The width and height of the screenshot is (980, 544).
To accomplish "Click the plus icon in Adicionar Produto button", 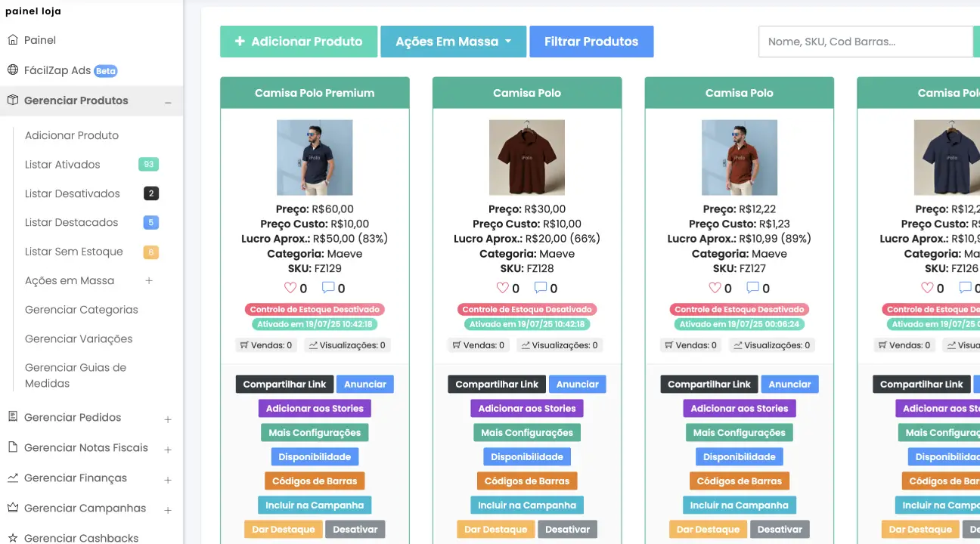I will click(x=240, y=42).
